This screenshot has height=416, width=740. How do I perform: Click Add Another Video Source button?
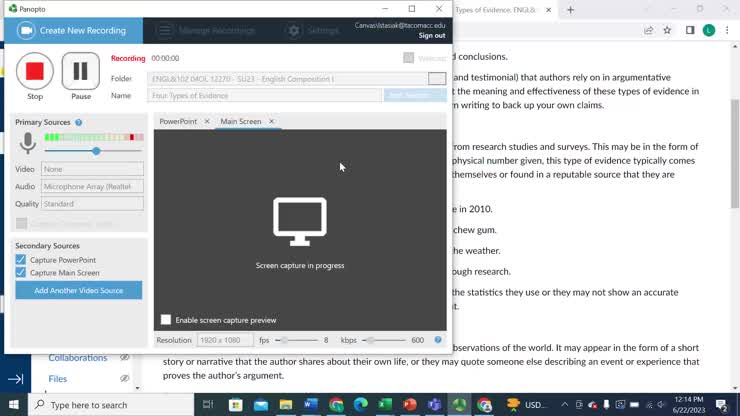79,290
